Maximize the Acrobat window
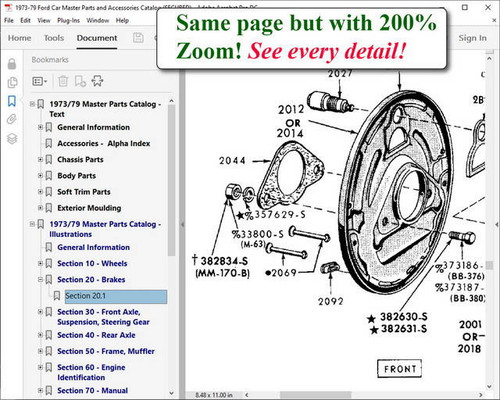 coord(465,7)
